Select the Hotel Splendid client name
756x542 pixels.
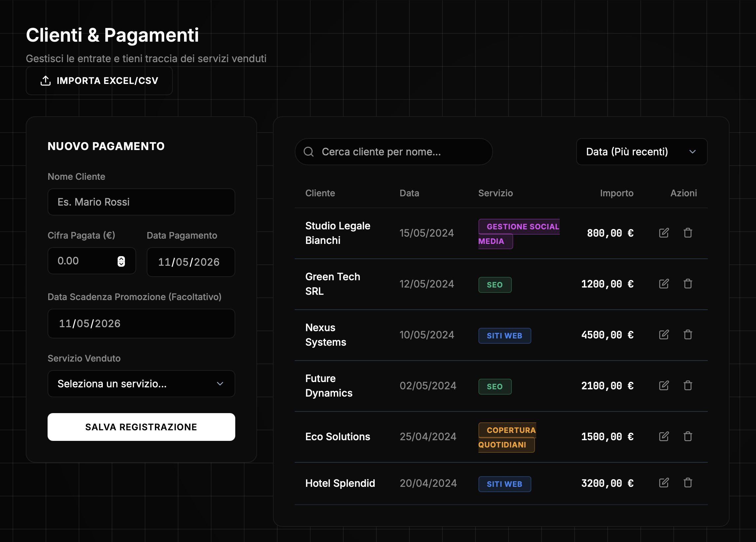[340, 483]
